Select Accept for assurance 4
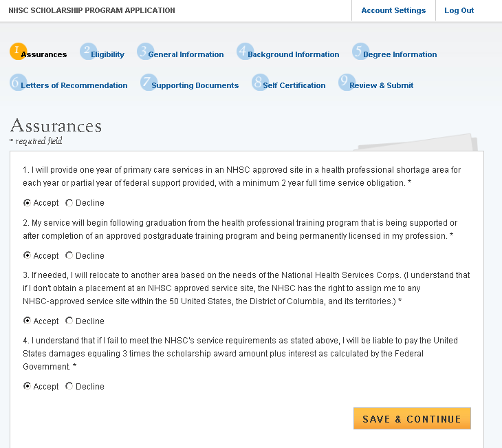502x448 pixels. click(x=28, y=386)
